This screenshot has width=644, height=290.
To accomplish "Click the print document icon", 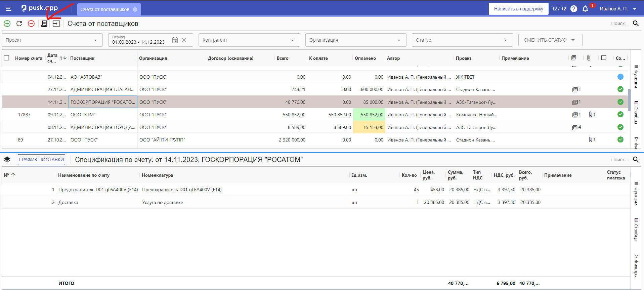I will pyautogui.click(x=44, y=24).
